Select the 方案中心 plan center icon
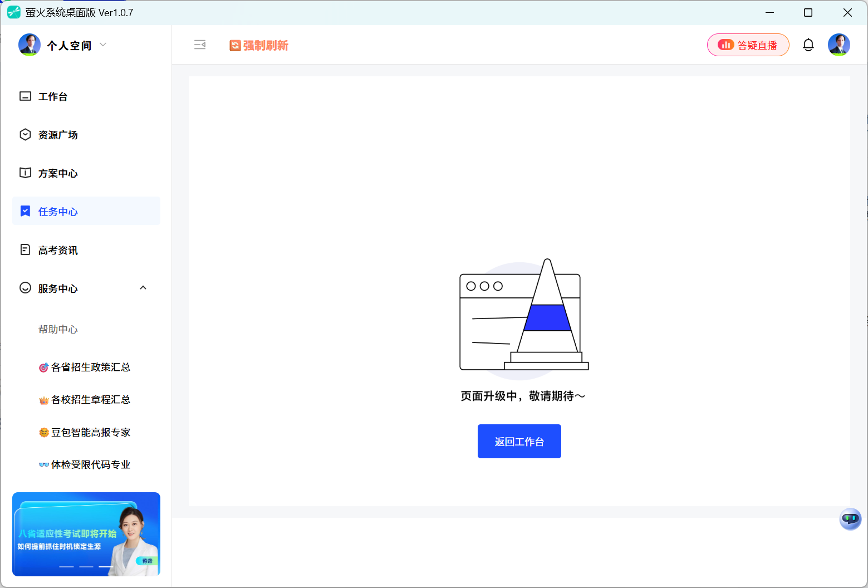This screenshot has height=588, width=868. (x=25, y=173)
